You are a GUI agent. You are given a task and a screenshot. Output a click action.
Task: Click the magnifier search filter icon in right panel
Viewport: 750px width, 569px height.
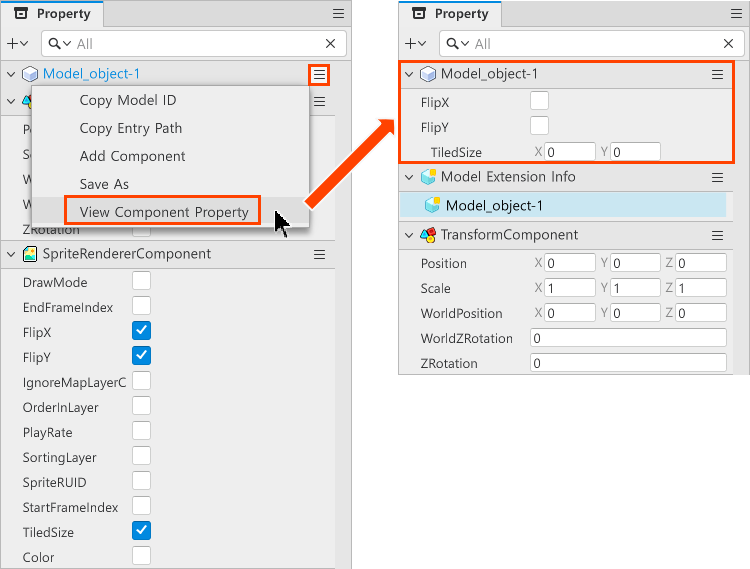pyautogui.click(x=455, y=44)
